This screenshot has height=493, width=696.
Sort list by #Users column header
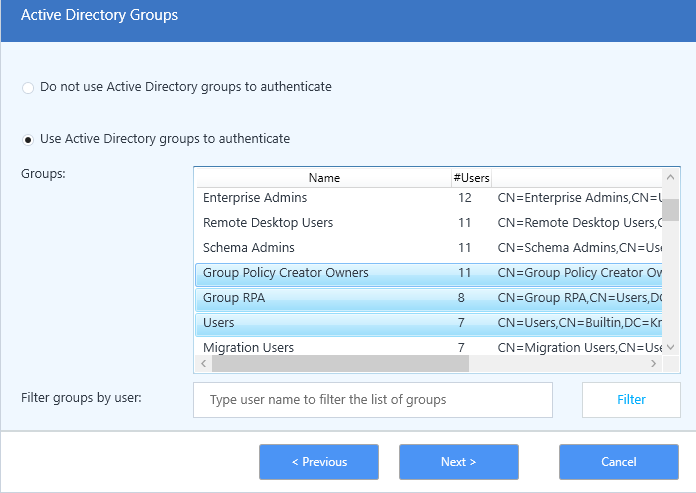pyautogui.click(x=471, y=178)
